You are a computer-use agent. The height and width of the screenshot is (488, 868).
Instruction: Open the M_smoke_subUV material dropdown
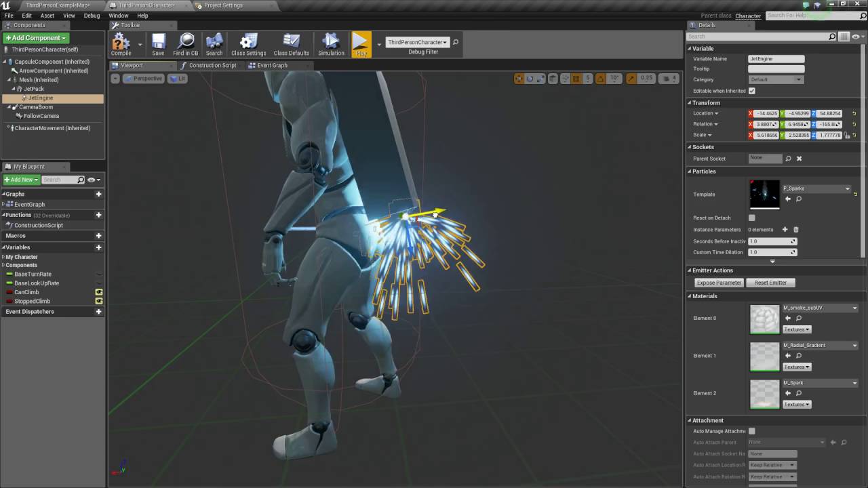(821, 308)
